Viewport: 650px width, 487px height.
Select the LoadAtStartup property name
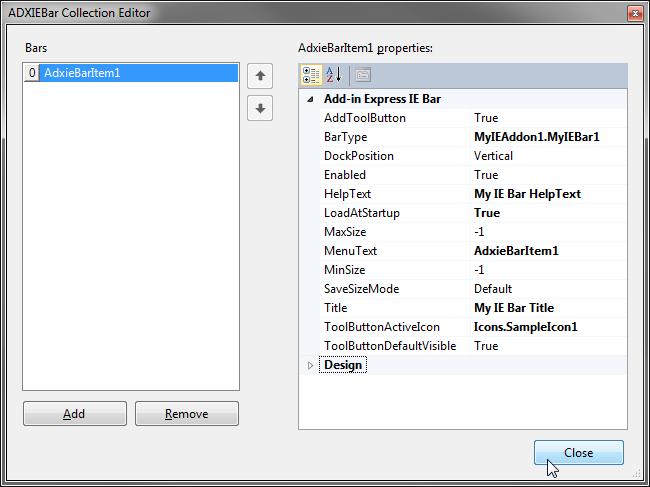[x=362, y=213]
